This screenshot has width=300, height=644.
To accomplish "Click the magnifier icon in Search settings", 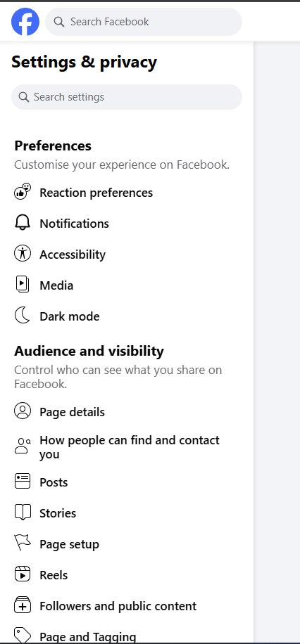I will [x=24, y=97].
